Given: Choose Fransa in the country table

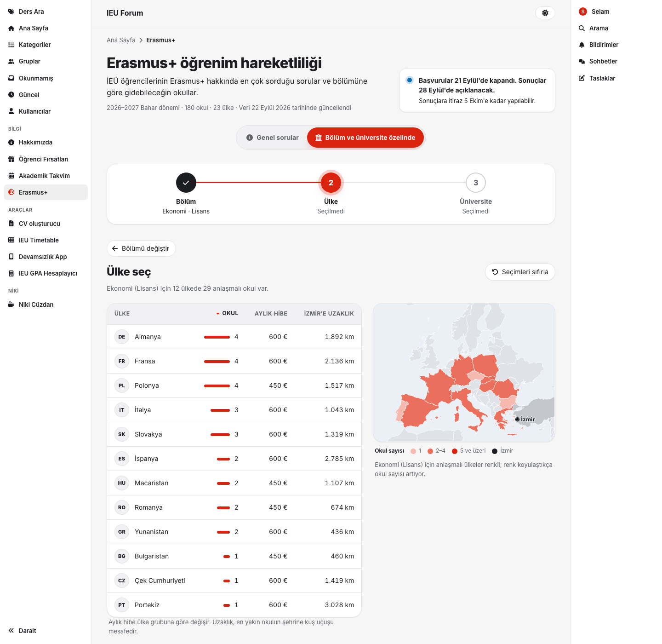Looking at the screenshot, I should pos(234,361).
